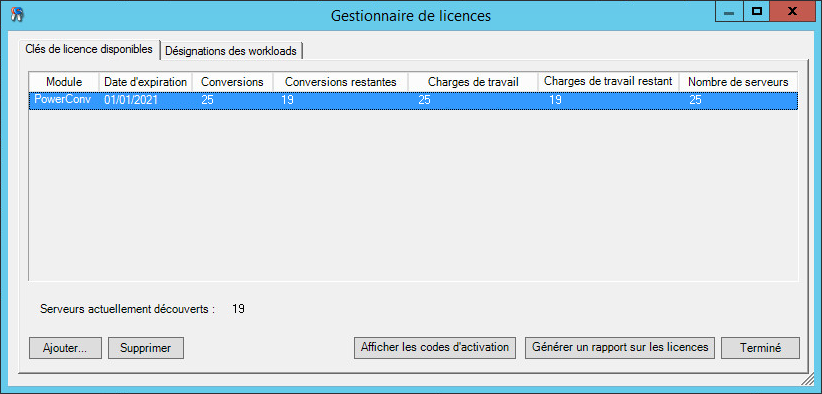Maximize the Gestionnaire de licences window
The width and height of the screenshot is (822, 394).
pyautogui.click(x=756, y=13)
